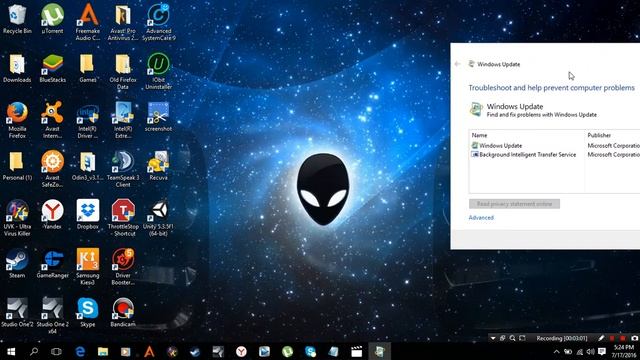Open the Advanced link in troubleshooter

tap(481, 218)
